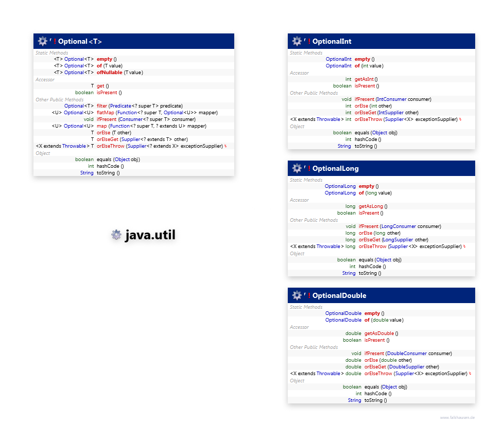Screen dimensions: 504x441
Task: Click Throwable in the OptionalDouble orElseThrow row
Action: (328, 374)
